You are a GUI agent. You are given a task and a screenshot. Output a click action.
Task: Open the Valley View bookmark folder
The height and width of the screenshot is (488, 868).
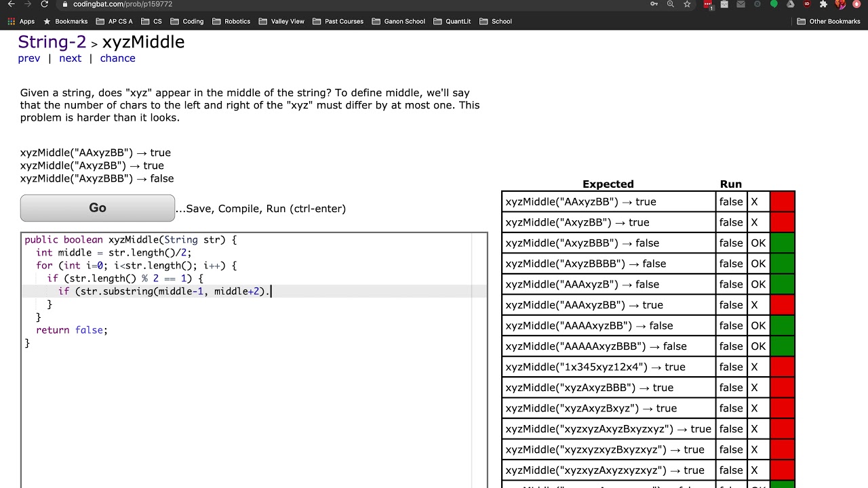281,21
